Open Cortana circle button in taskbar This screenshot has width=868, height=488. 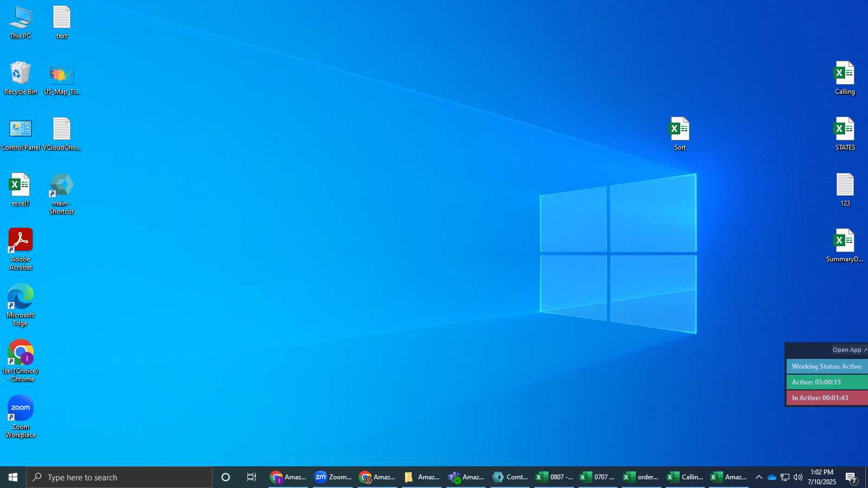(226, 477)
